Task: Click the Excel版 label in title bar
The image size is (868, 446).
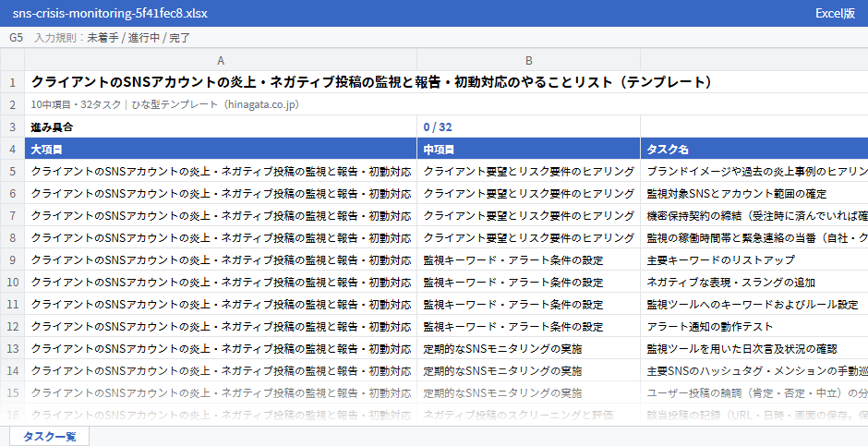Action: (835, 13)
